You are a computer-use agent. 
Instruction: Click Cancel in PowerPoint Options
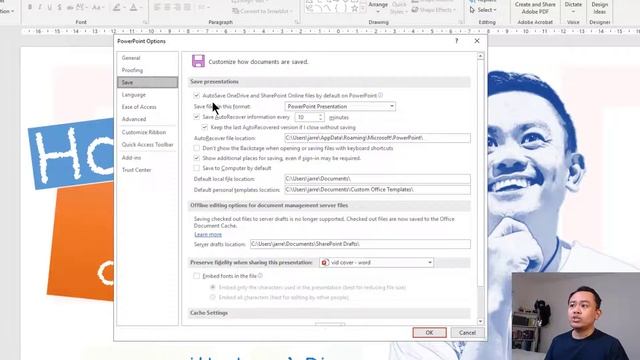[x=467, y=333]
